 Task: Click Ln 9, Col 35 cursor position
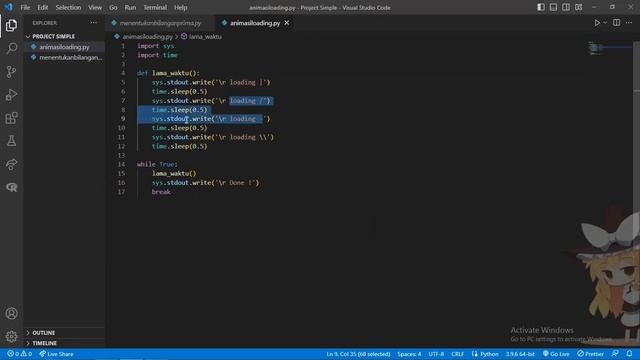click(x=358, y=354)
